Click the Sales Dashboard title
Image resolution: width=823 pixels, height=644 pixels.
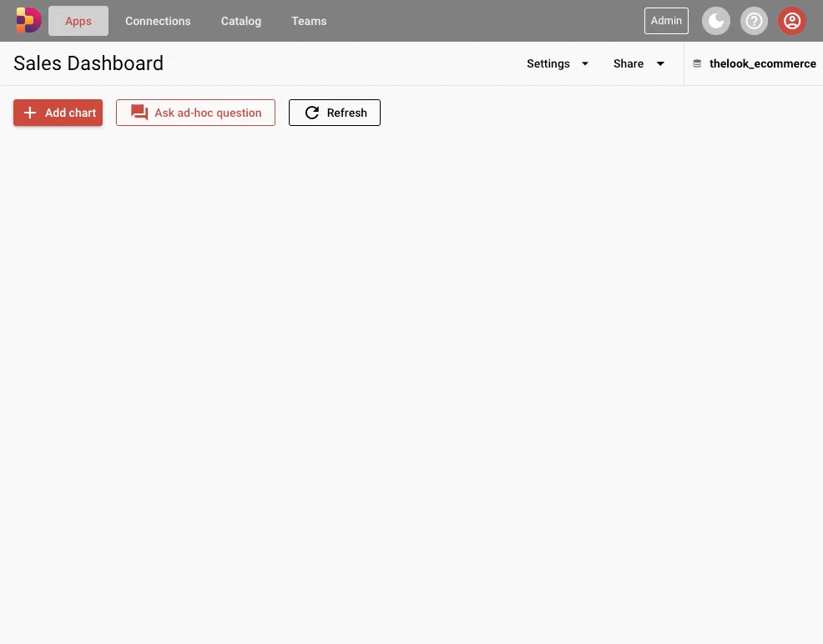click(x=88, y=63)
